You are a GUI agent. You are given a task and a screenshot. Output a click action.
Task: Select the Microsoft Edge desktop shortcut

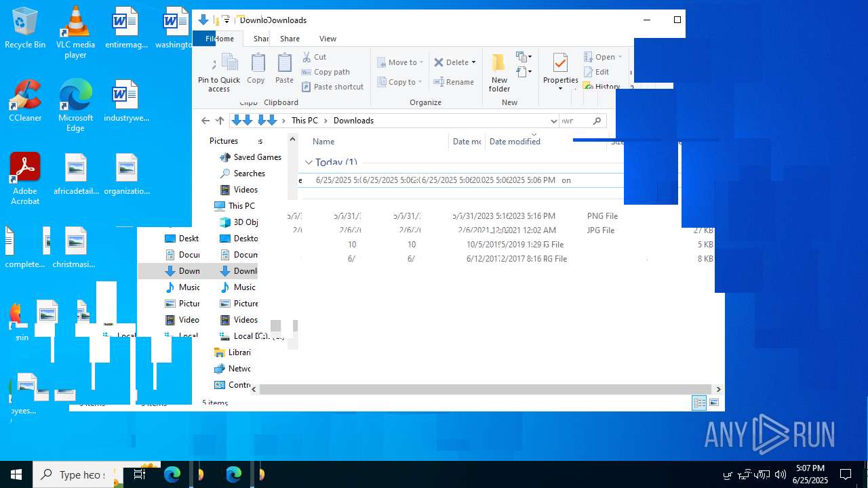coord(75,106)
